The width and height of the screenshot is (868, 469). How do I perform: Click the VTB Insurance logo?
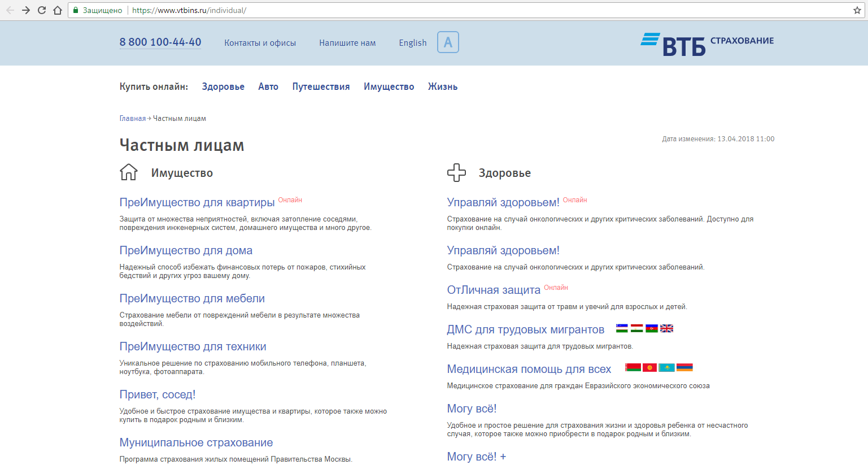(707, 44)
